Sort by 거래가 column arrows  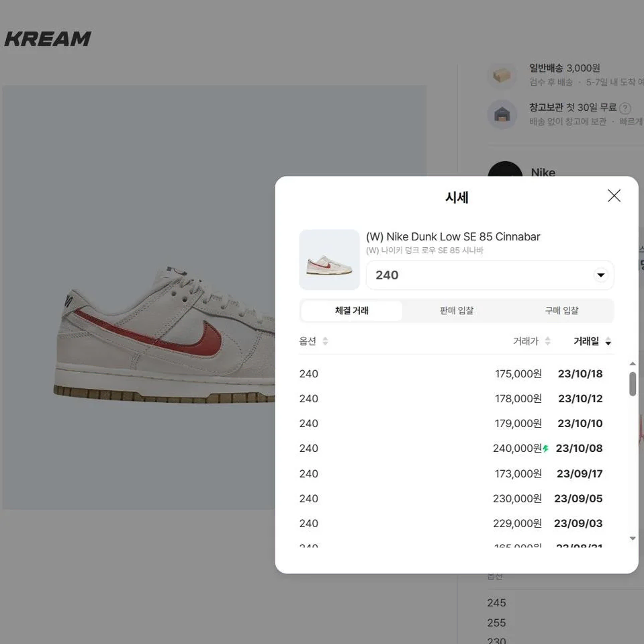(547, 341)
